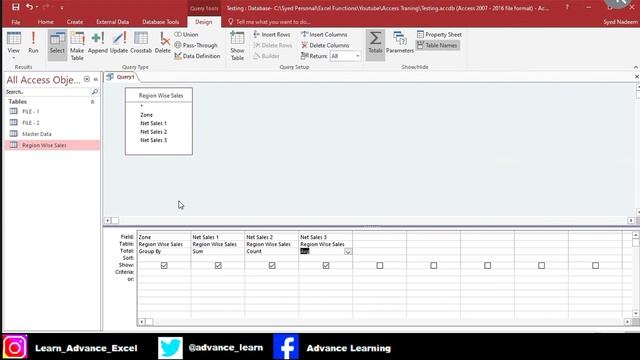This screenshot has width=640, height=360.
Task: Check the Show box in seventh grid column
Action: point(487,265)
